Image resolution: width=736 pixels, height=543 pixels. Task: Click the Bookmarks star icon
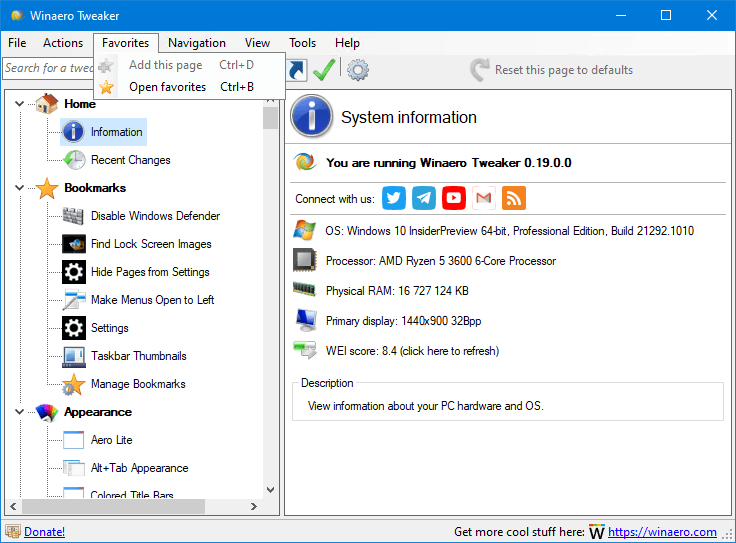(47, 188)
